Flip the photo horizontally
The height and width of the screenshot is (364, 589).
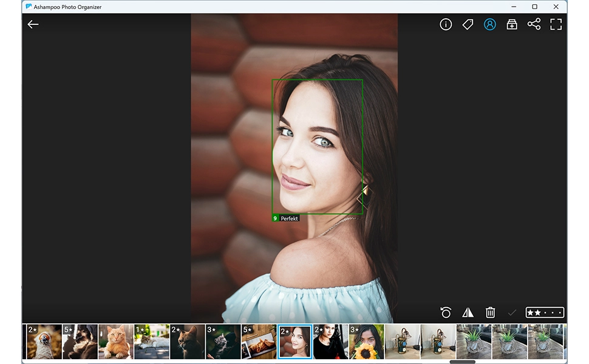pos(468,311)
